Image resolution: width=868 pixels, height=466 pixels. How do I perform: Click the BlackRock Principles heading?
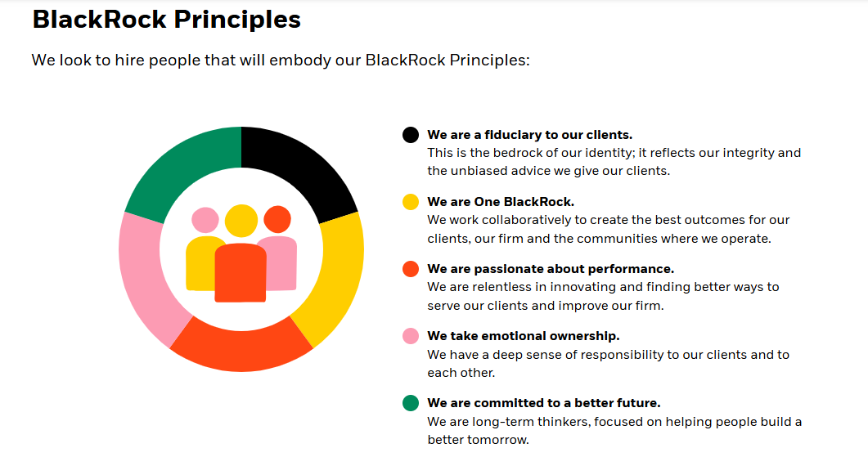167,20
